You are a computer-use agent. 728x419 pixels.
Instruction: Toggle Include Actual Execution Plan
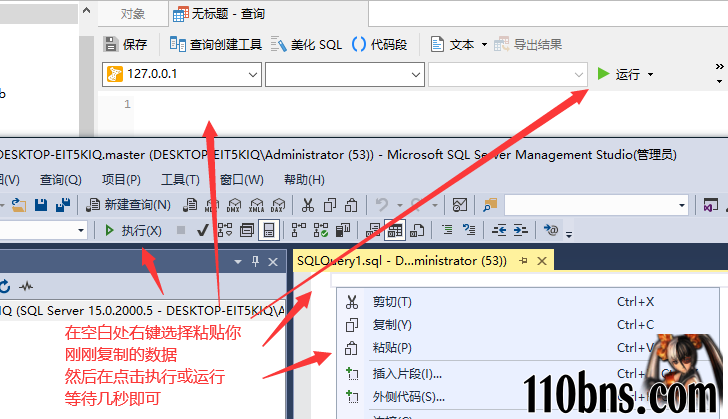298,230
